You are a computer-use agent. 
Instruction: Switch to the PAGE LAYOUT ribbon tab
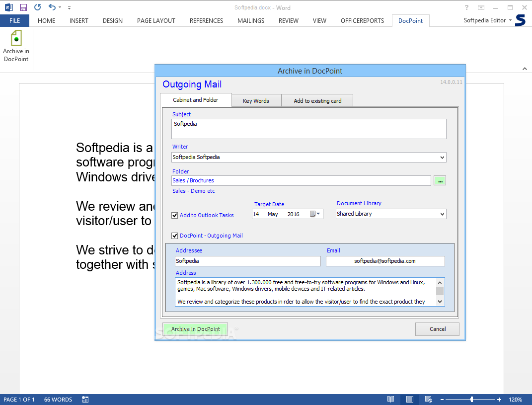click(x=156, y=21)
